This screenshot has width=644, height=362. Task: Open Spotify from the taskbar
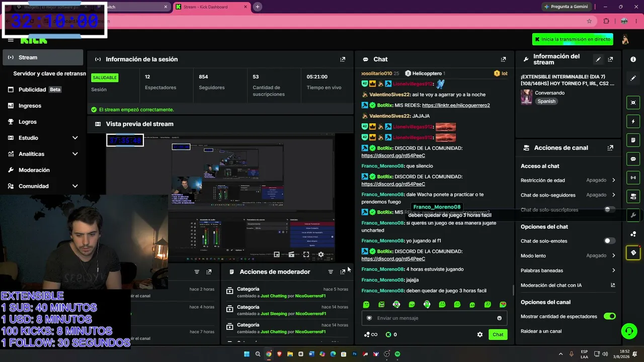397,354
